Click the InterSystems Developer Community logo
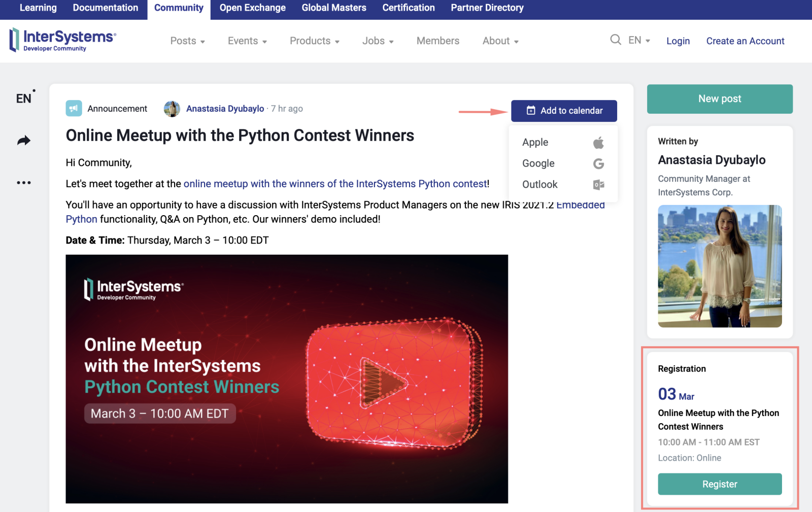Screen dimensions: 812x512 point(63,40)
